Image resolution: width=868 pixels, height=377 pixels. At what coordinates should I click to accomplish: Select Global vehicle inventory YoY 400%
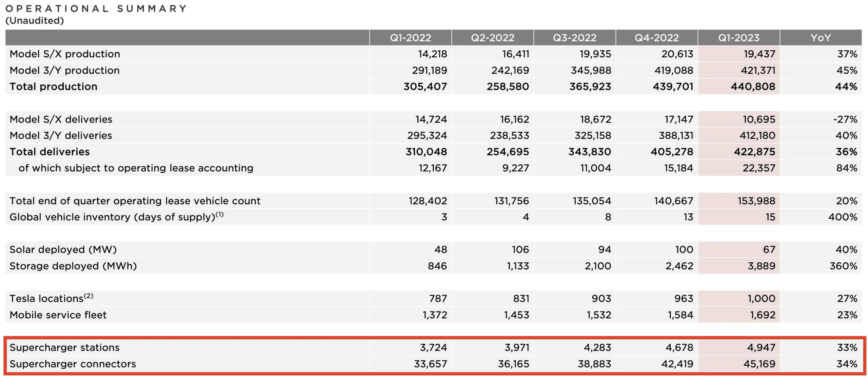(x=843, y=217)
